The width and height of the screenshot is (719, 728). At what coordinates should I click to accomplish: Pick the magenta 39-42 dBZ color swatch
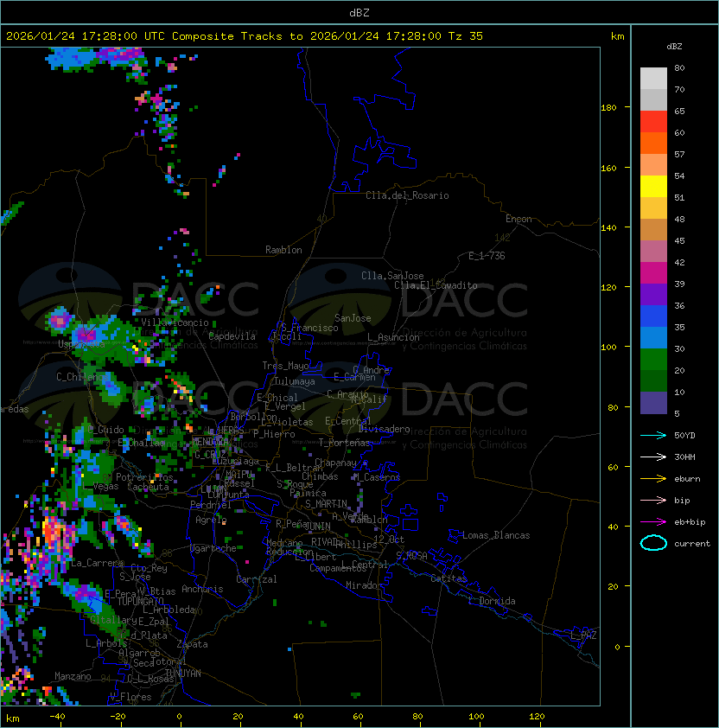point(653,273)
